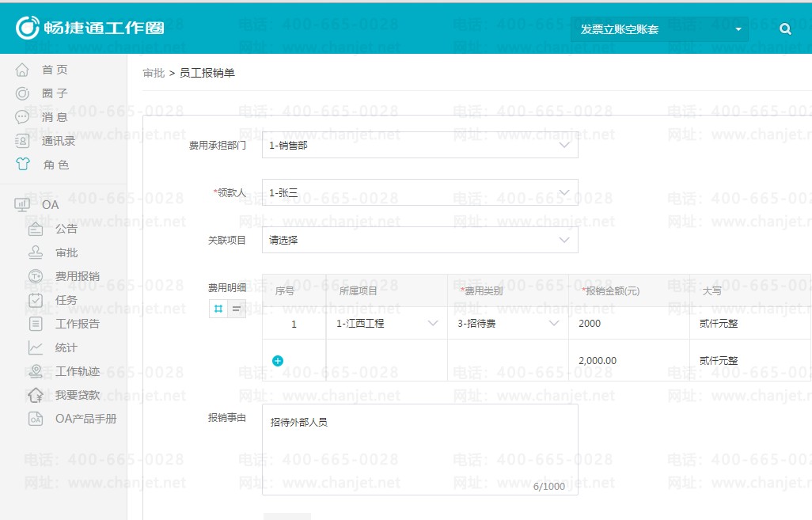
Task: Switch expense detail to list view
Action: pos(236,309)
